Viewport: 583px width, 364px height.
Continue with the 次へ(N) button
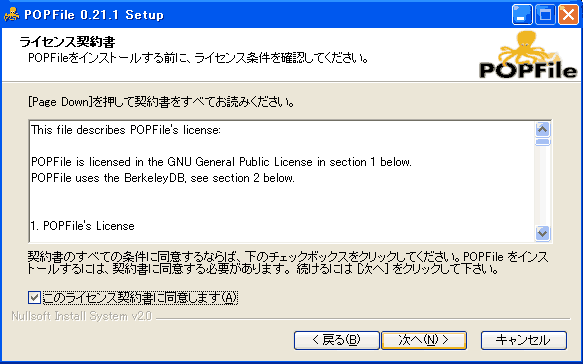424,340
